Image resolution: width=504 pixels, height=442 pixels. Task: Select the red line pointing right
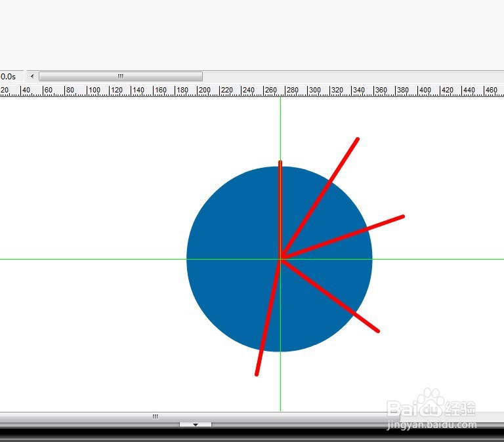[x=343, y=237]
